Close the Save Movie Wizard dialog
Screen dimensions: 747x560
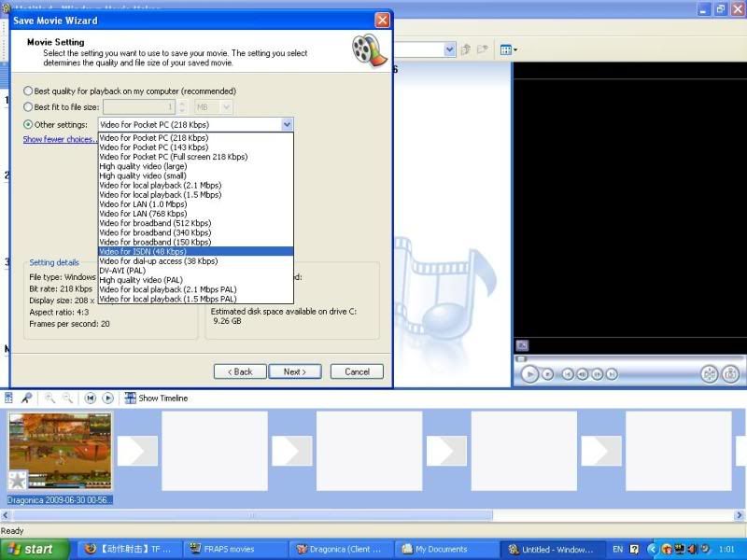tap(382, 21)
